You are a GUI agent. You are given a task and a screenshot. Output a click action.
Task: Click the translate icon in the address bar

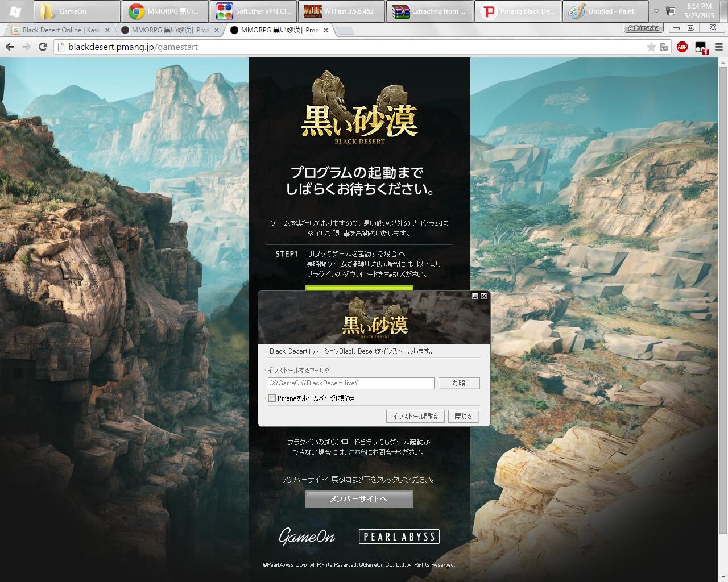click(664, 47)
